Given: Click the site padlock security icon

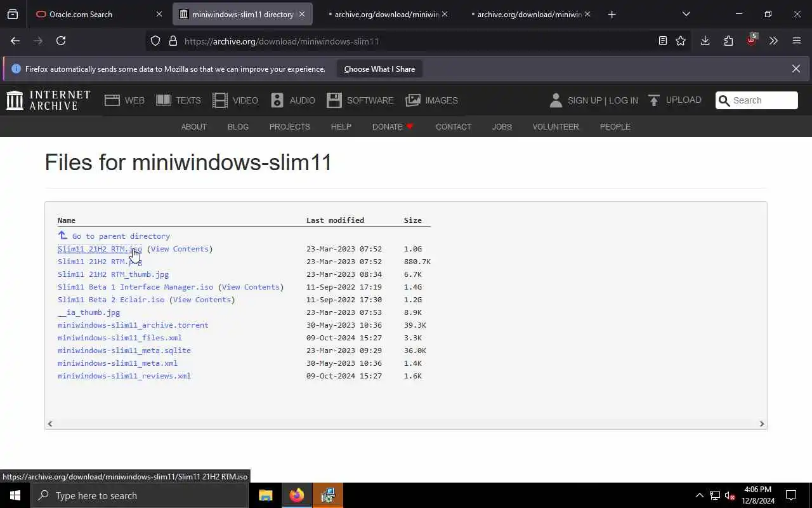Looking at the screenshot, I should pyautogui.click(x=173, y=41).
